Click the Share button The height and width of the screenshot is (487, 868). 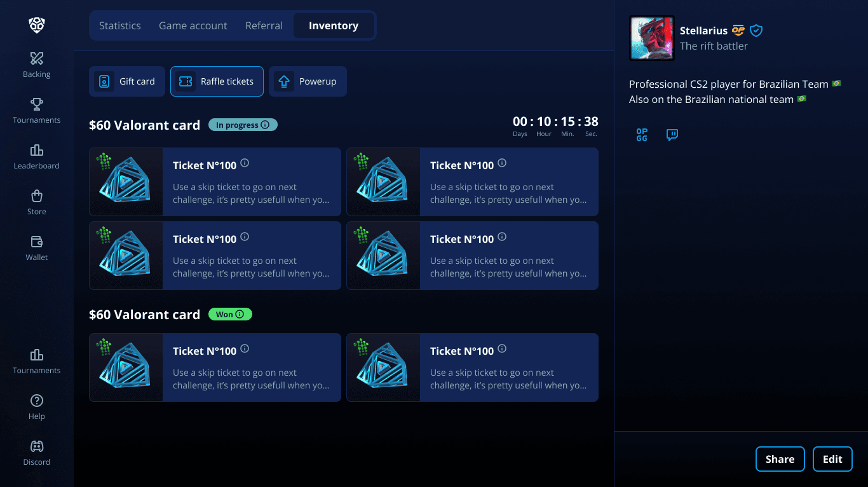780,459
